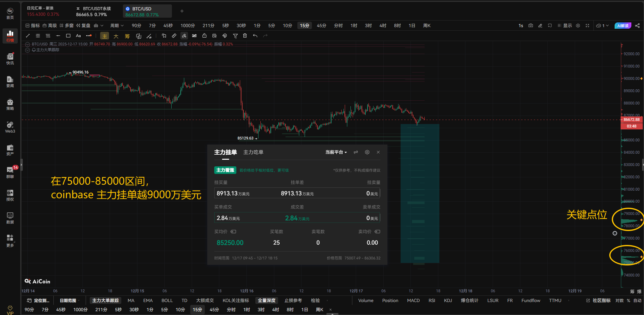The image size is (644, 315).
Task: Enter fullscreen chart mode
Action: (587, 26)
